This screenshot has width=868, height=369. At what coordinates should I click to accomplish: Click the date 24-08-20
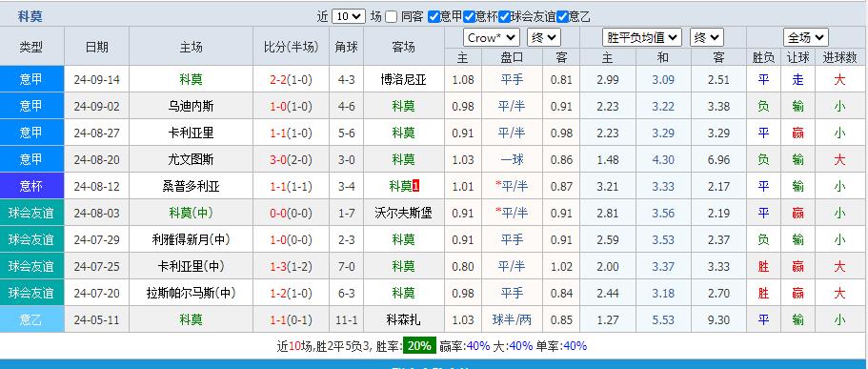[97, 159]
